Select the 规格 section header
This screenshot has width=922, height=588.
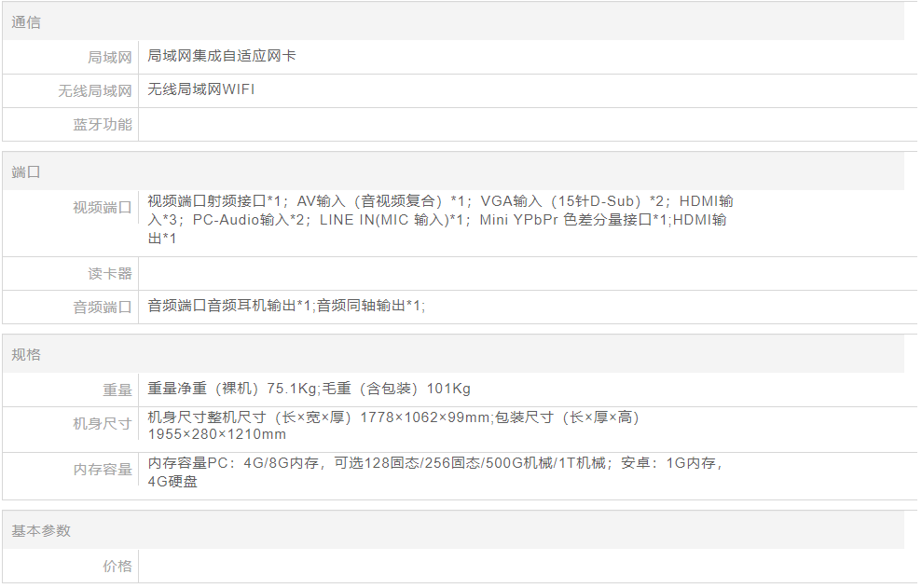[26, 355]
